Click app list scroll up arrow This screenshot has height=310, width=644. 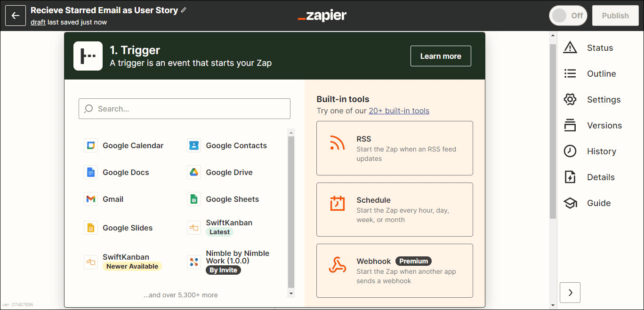pos(291,132)
